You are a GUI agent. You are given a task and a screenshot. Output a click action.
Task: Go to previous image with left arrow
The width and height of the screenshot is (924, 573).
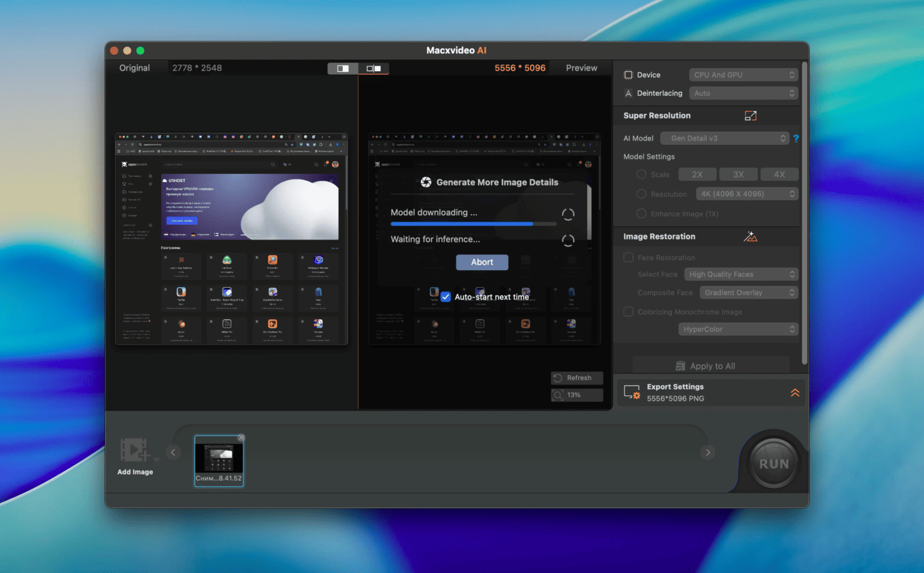(173, 452)
